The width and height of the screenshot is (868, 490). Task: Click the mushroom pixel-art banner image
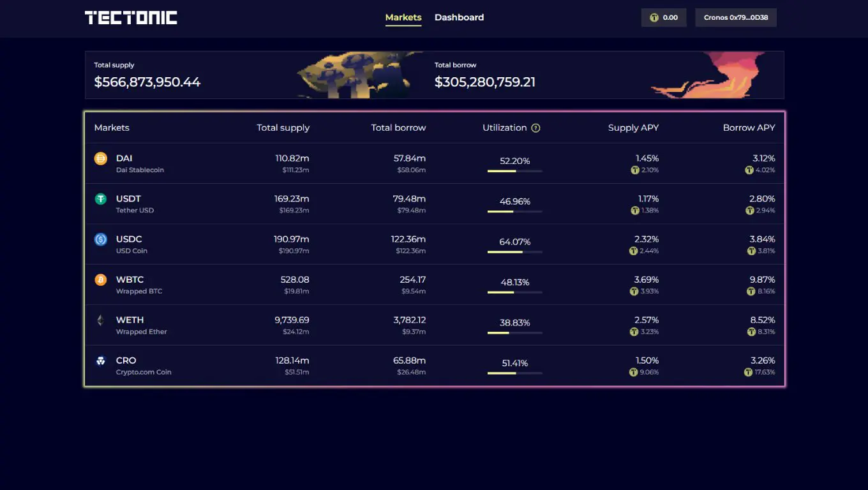[x=360, y=75]
